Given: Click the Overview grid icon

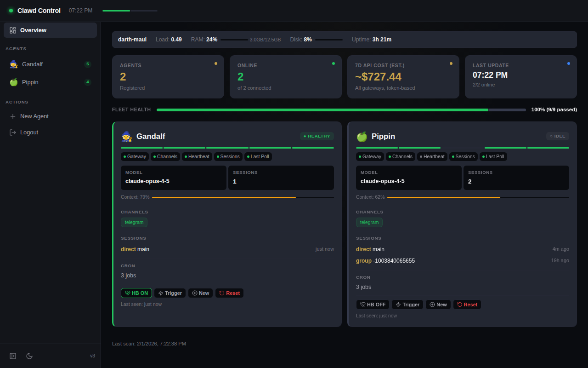Looking at the screenshot, I should 13,30.
